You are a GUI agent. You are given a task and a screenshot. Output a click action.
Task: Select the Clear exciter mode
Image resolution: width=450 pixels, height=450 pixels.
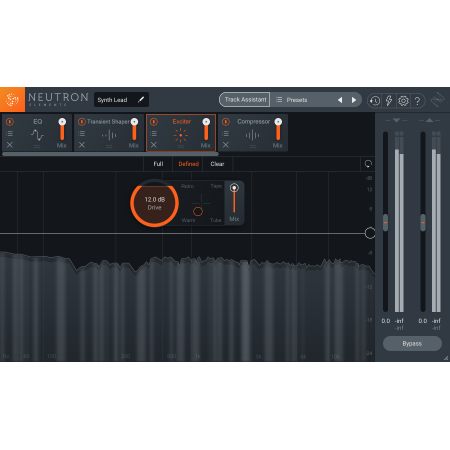(217, 164)
